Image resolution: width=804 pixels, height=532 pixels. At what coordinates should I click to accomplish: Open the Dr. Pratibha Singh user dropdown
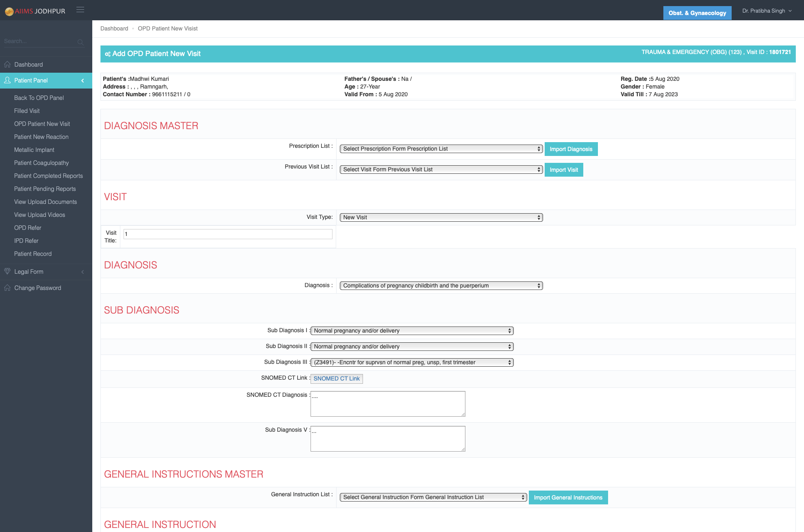[x=767, y=11]
